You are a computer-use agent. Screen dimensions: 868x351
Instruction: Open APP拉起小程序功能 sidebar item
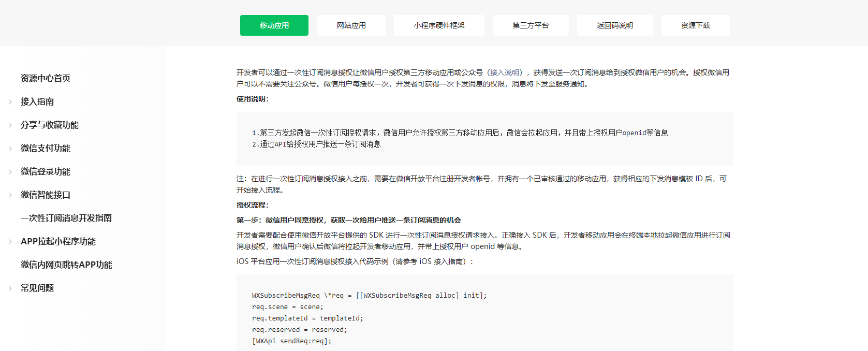tap(58, 241)
